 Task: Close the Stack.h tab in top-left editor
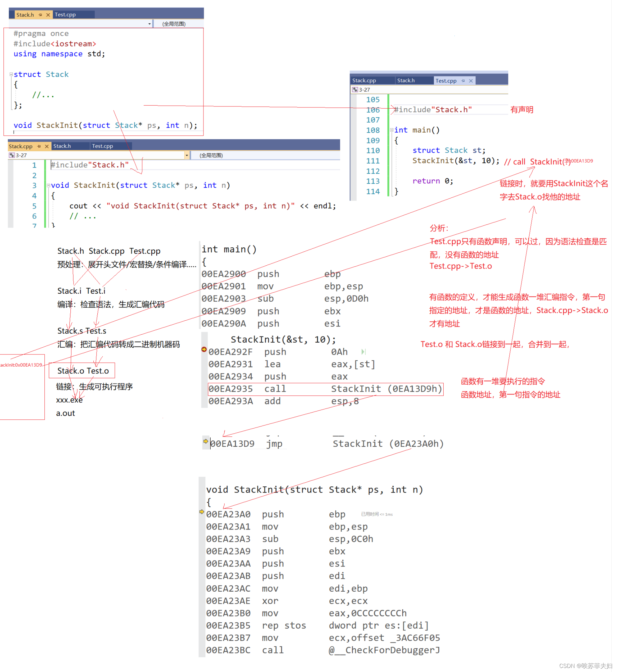pyautogui.click(x=48, y=15)
